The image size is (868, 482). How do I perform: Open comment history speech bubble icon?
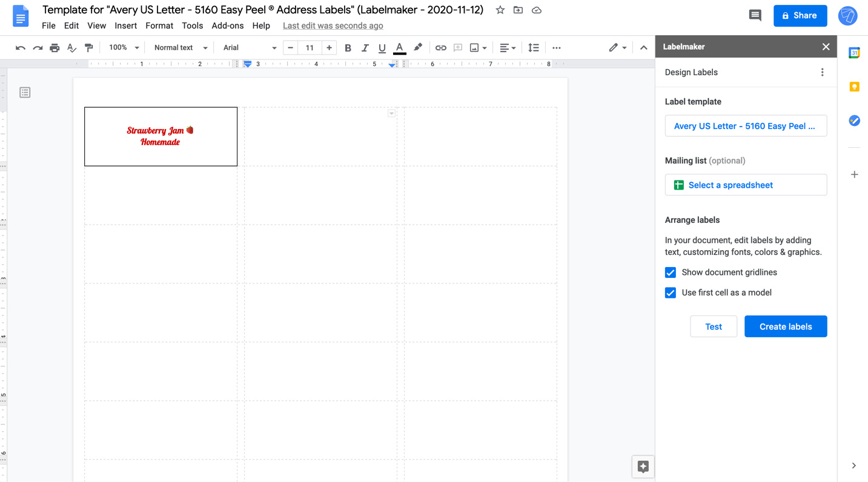[755, 16]
